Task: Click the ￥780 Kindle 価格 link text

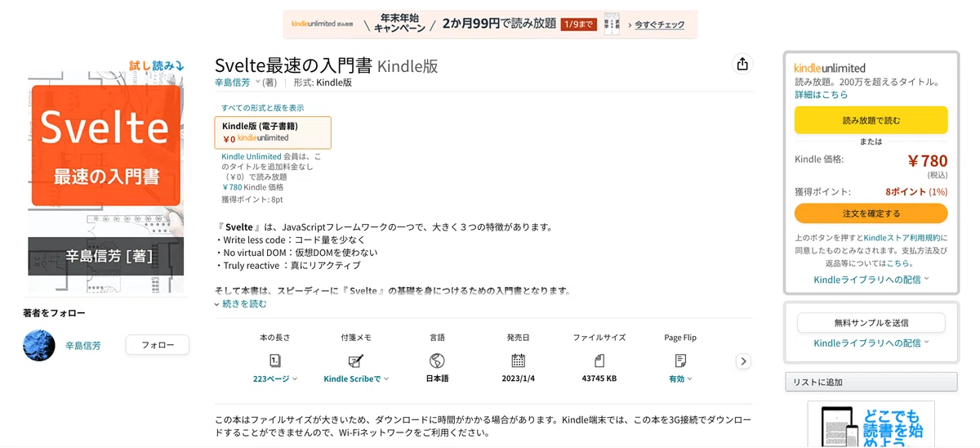Action: 252,187
